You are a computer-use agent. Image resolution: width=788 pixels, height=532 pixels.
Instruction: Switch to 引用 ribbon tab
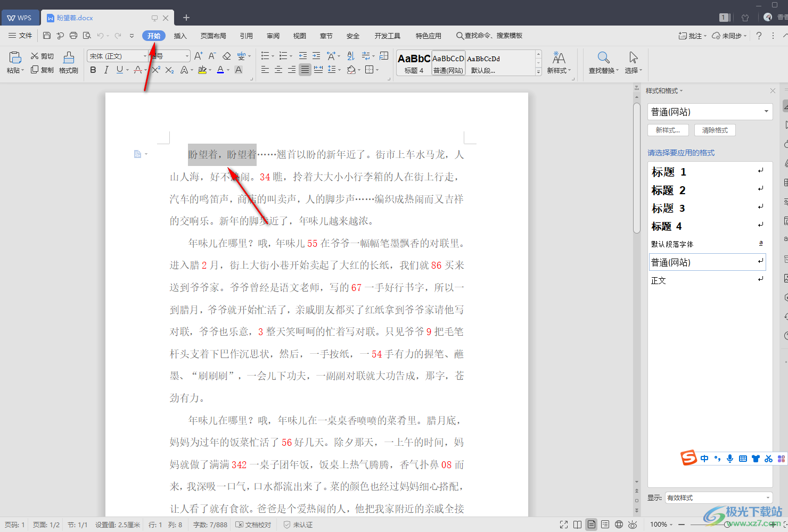pyautogui.click(x=247, y=36)
